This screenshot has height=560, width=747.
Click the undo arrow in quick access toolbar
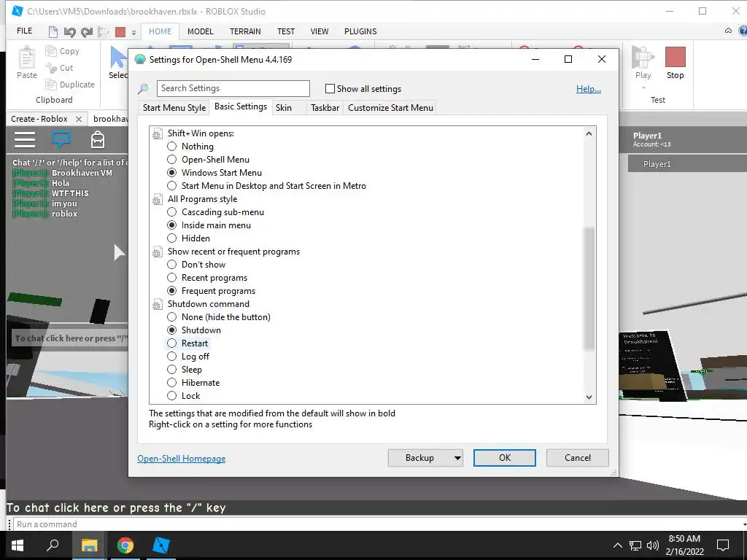[x=69, y=32]
